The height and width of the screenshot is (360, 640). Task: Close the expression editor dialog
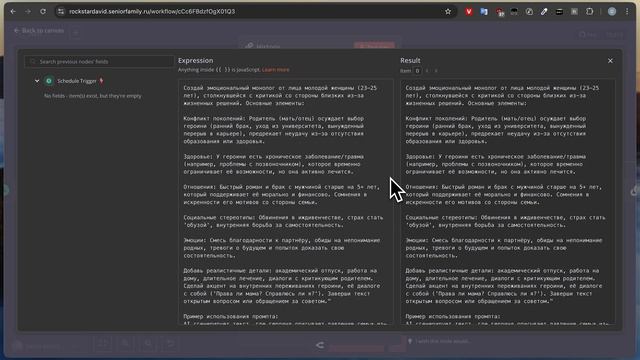click(x=610, y=60)
